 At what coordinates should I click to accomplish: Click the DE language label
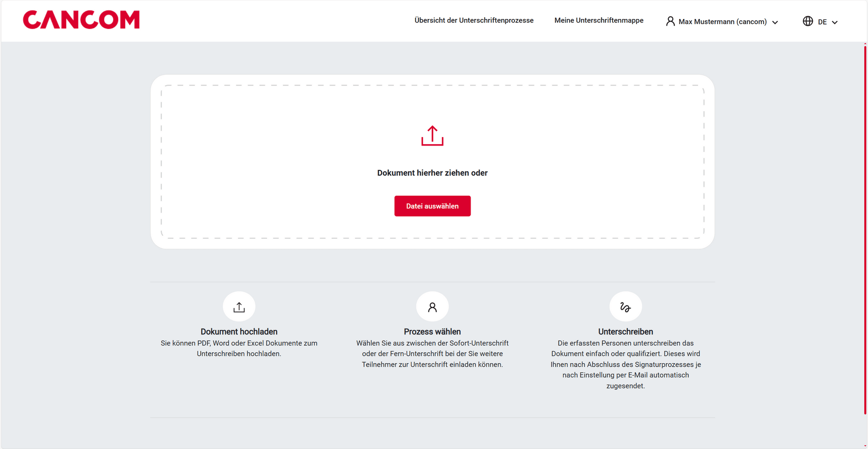(822, 22)
